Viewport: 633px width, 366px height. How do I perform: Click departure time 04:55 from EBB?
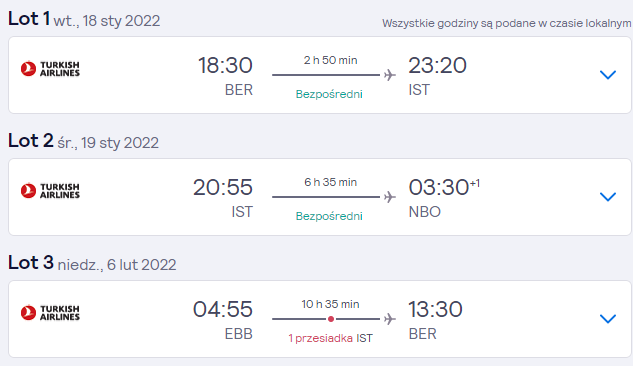(223, 310)
